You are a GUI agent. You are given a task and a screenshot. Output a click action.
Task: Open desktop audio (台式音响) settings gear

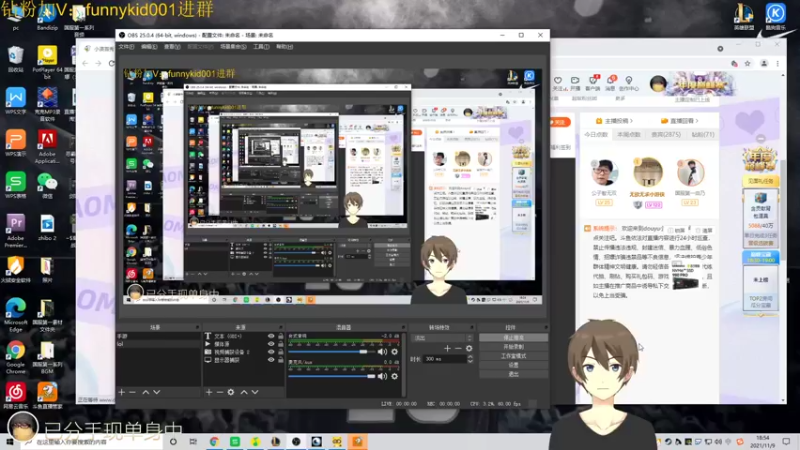click(394, 352)
